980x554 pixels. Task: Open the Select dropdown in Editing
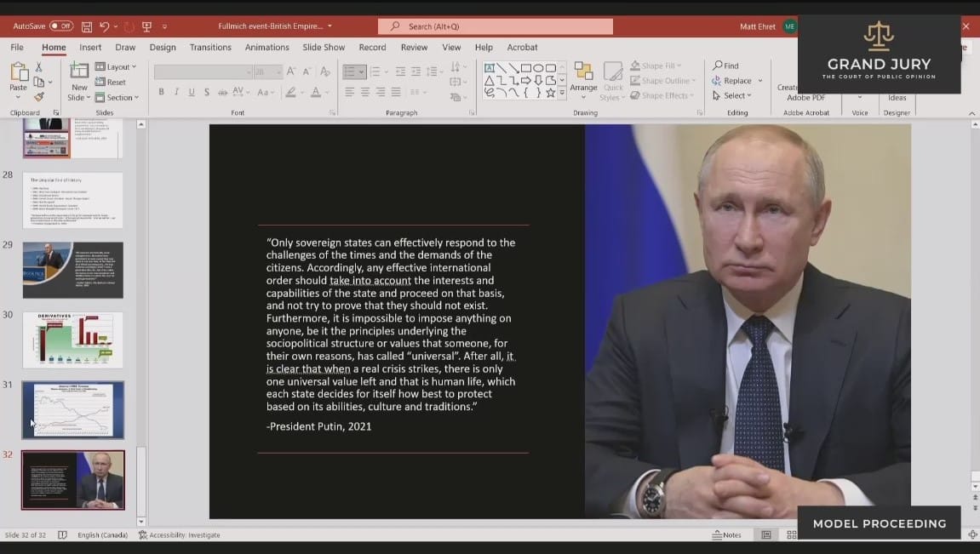(731, 96)
